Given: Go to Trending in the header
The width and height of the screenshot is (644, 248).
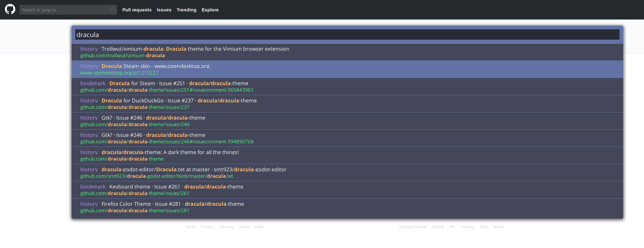Looking at the screenshot, I should click(186, 10).
